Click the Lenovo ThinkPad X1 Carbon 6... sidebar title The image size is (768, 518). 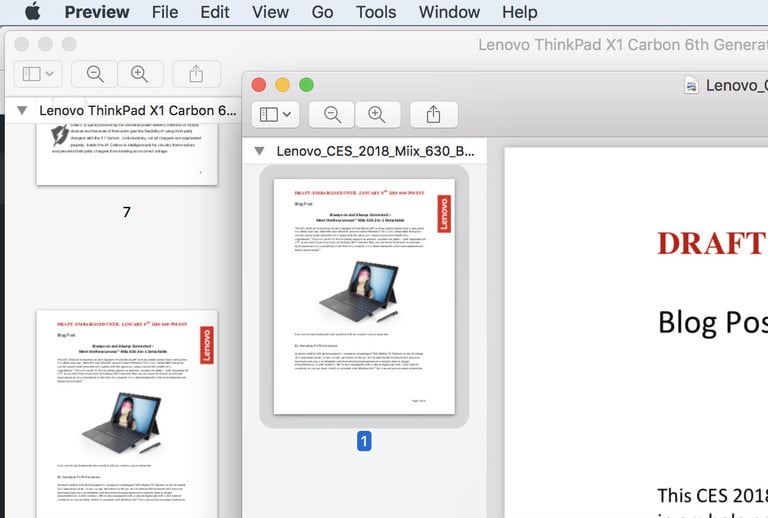pos(138,111)
